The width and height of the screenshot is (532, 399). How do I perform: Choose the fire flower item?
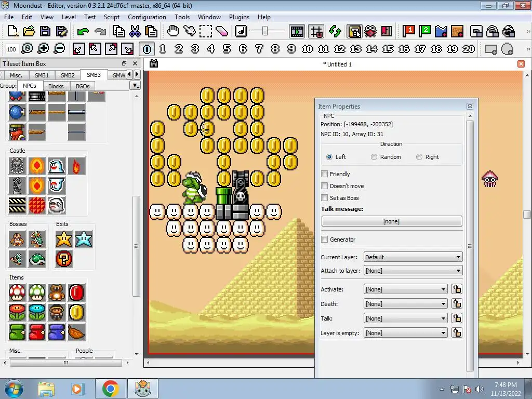click(17, 312)
